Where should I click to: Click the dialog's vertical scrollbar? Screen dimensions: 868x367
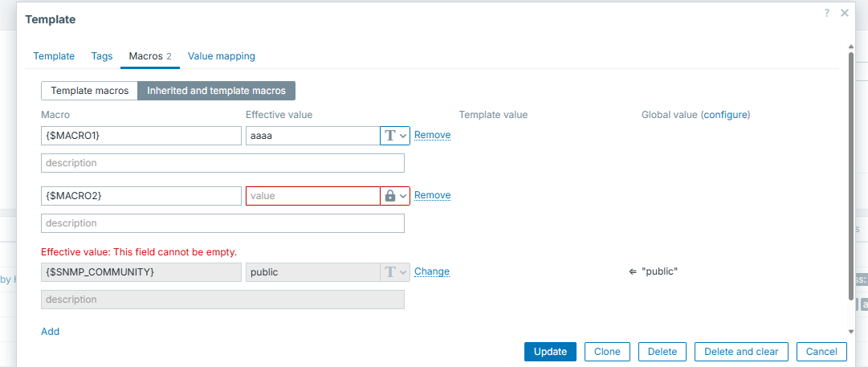tap(850, 177)
